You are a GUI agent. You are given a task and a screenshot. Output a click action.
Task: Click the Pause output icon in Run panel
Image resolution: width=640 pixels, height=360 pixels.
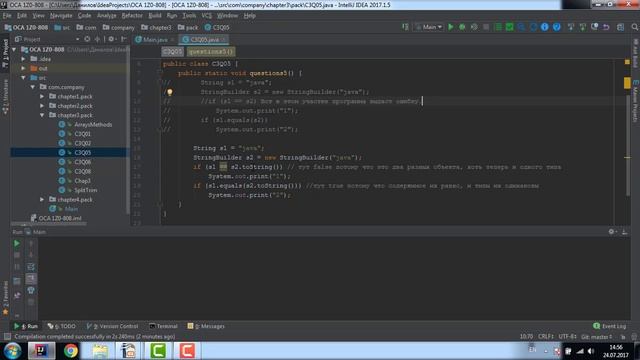[x=17, y=267]
